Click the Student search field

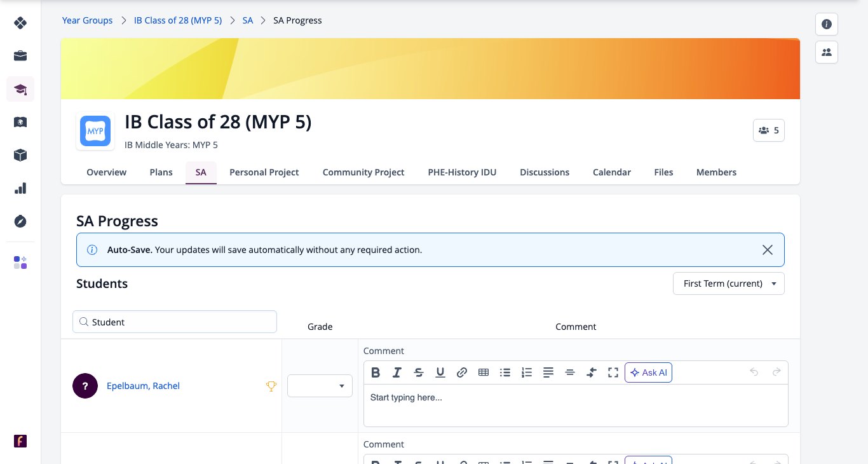[175, 322]
